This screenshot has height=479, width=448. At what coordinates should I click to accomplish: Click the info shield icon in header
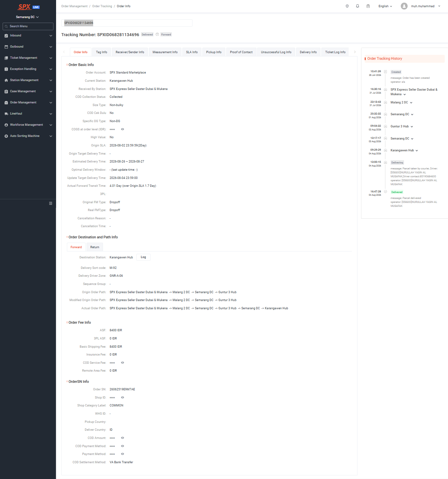tap(347, 6)
